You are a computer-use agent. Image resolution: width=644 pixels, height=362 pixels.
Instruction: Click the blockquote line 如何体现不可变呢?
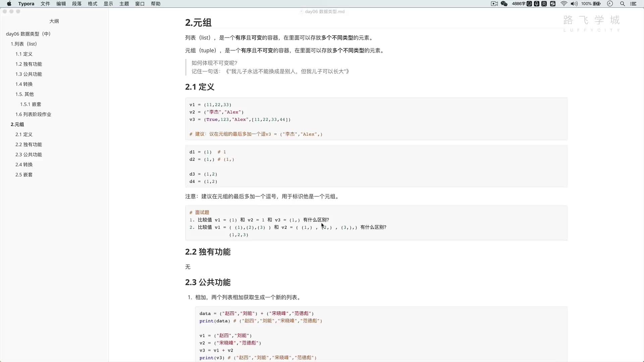(214, 63)
